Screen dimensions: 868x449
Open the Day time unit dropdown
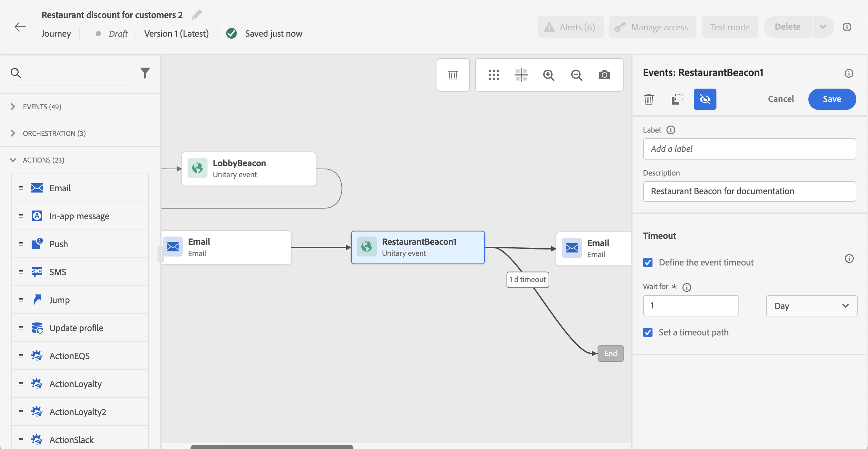811,306
